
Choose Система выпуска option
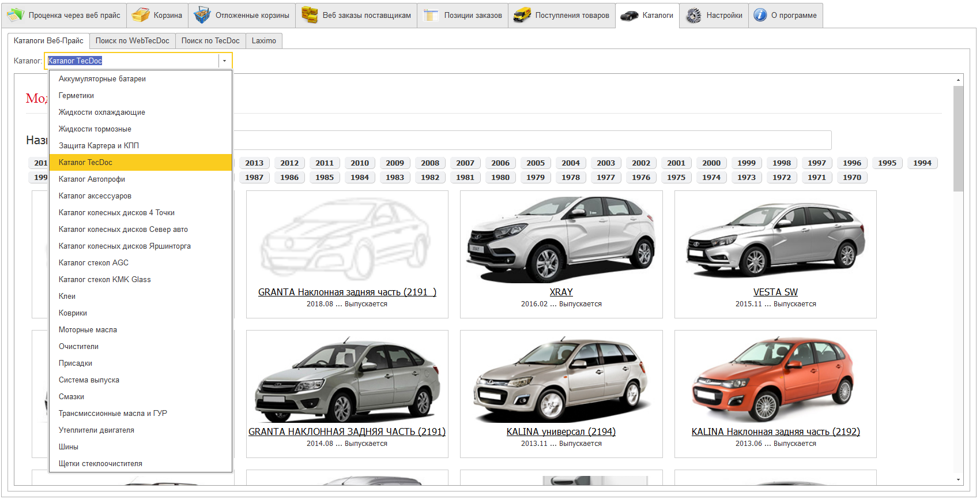[141, 380]
